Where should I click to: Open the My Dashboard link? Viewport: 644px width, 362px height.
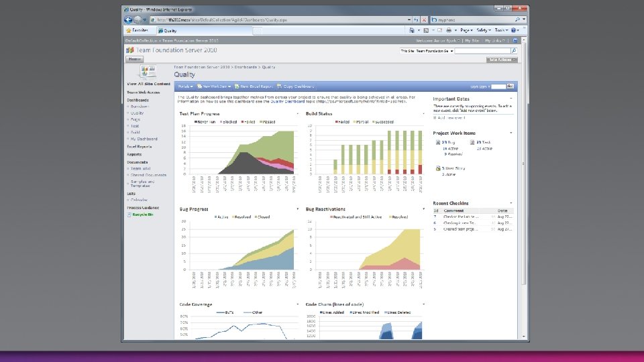pyautogui.click(x=144, y=139)
